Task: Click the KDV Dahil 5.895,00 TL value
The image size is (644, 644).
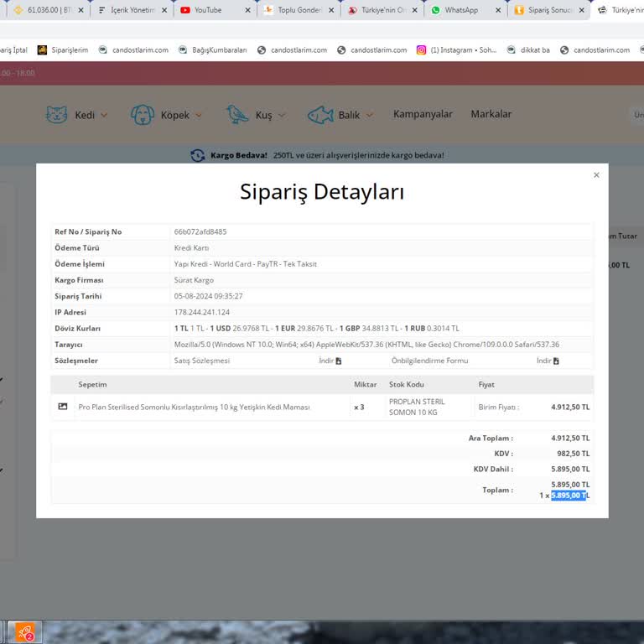Action: pos(570,469)
